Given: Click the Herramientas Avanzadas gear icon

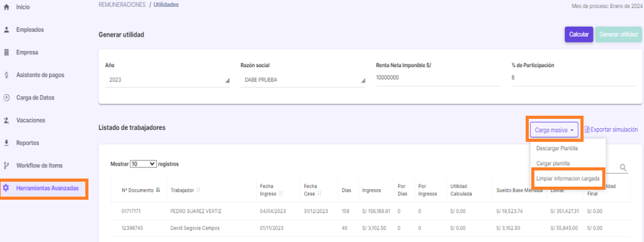Looking at the screenshot, I should pyautogui.click(x=6, y=188).
